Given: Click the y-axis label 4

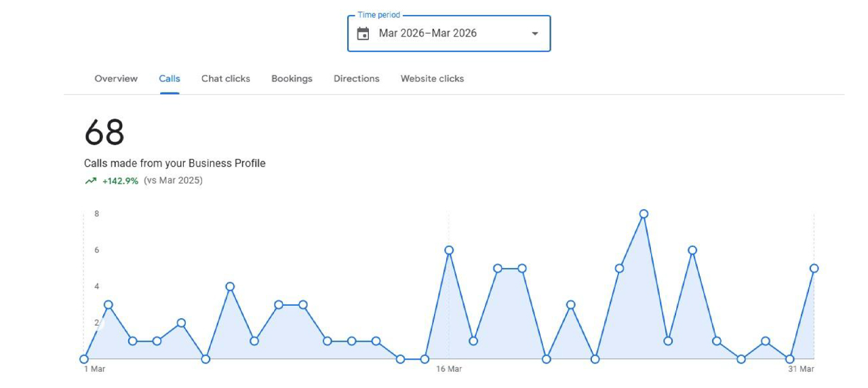Looking at the screenshot, I should click(97, 286).
